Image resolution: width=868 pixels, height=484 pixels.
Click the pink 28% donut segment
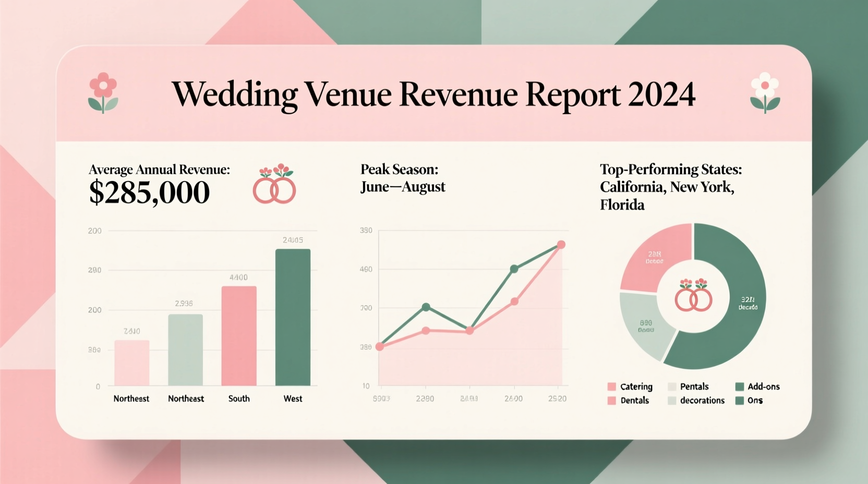pos(654,256)
